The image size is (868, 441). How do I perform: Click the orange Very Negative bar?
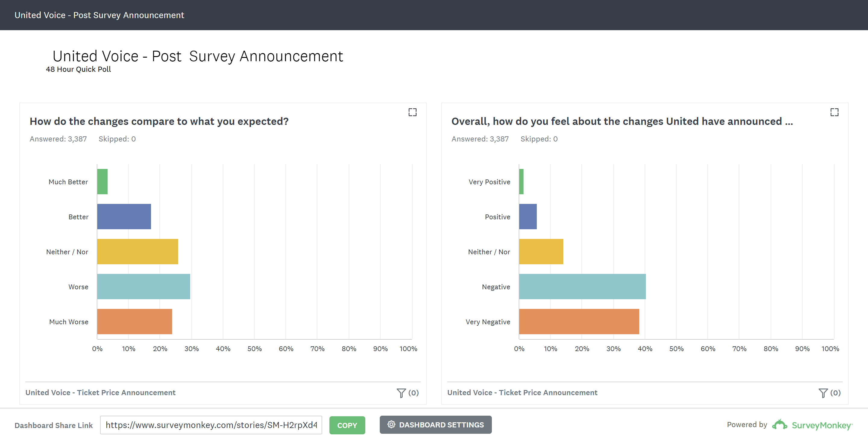tap(579, 322)
